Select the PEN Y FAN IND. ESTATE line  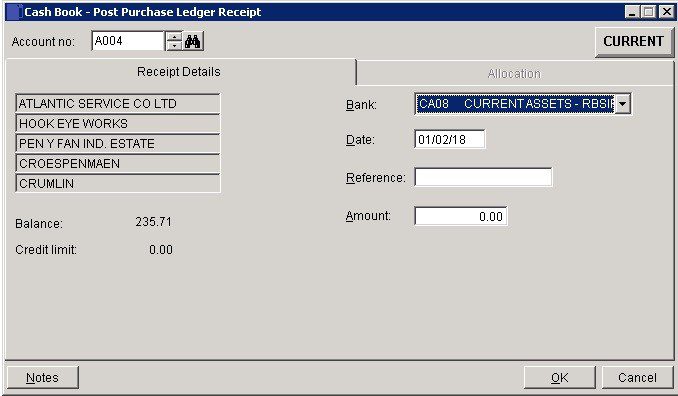[118, 144]
